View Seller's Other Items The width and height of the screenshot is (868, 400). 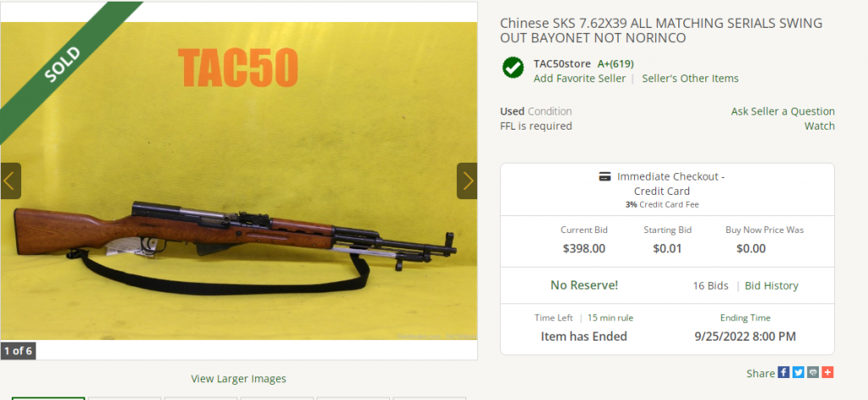click(690, 79)
